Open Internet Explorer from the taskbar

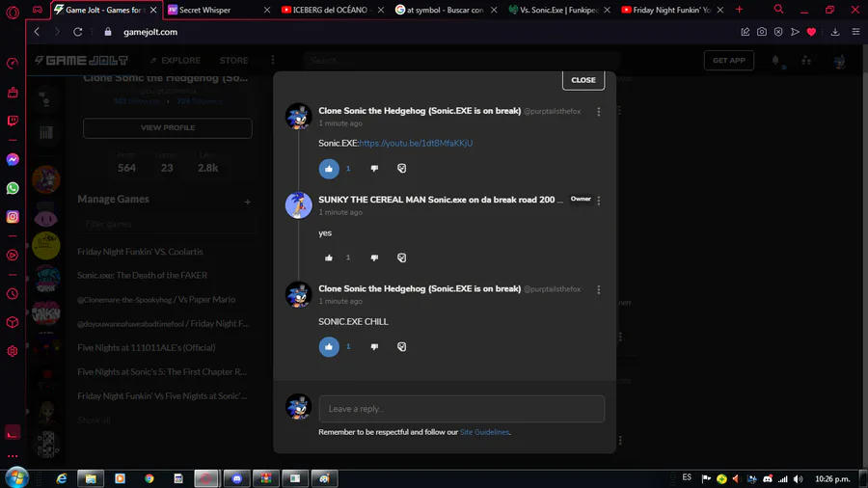coord(62,478)
